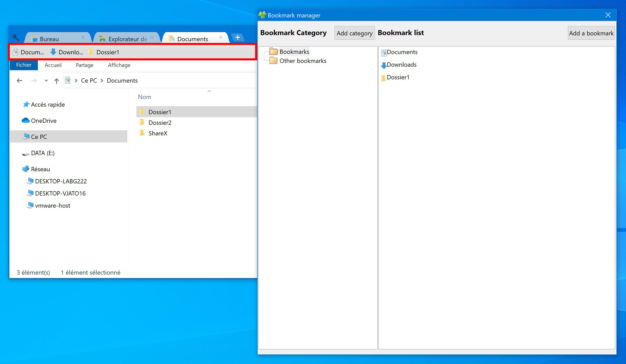Open the DATA (E:) drive
626x364 pixels.
click(43, 153)
